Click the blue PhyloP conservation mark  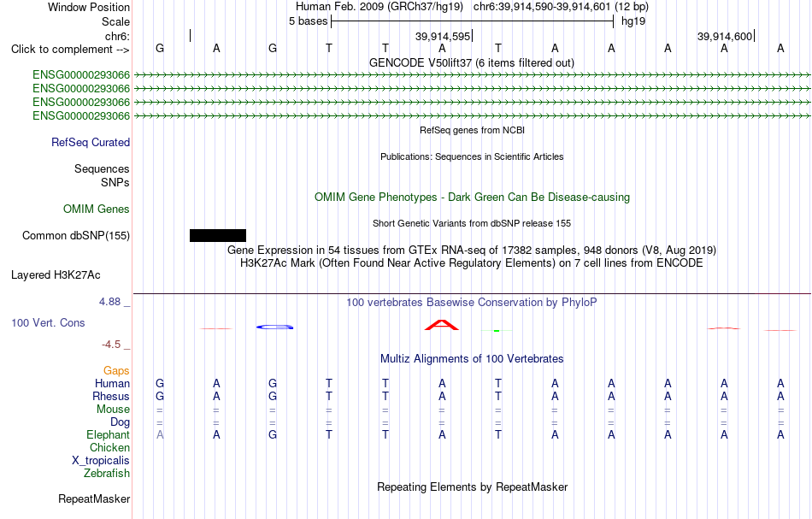pyautogui.click(x=275, y=327)
